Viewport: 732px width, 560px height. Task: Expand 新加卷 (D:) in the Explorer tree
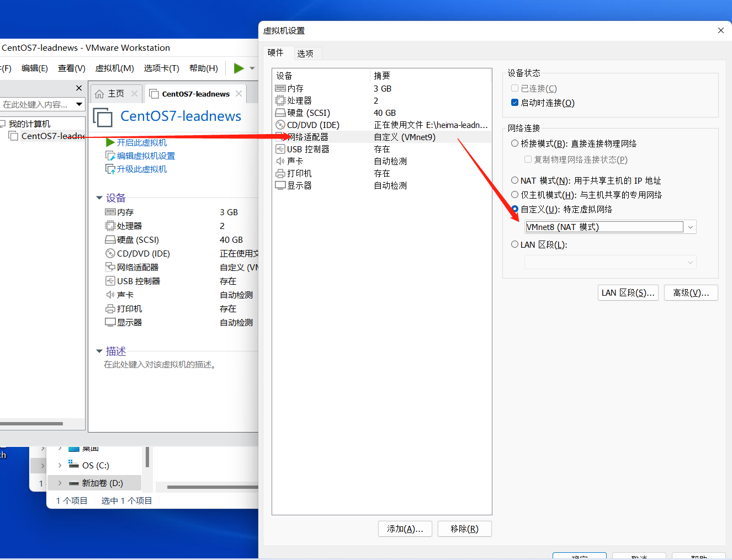point(60,483)
